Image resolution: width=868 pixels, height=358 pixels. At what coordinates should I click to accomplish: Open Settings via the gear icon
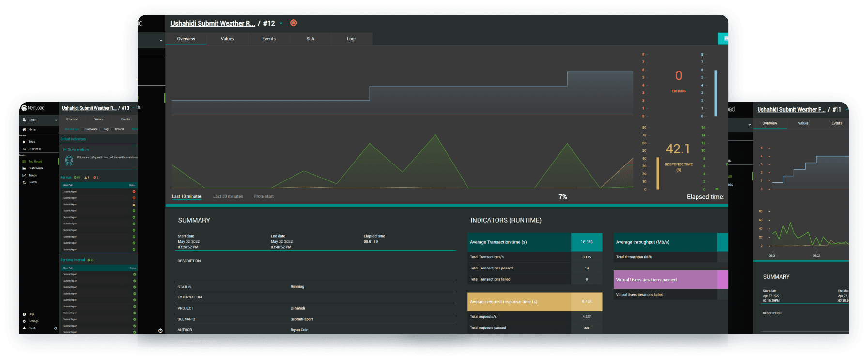(24, 321)
